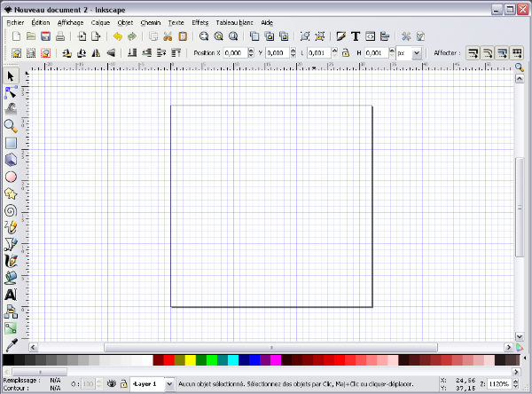This screenshot has height=394, width=532.
Task: Toggle move gradients affect button
Action: [x=502, y=53]
